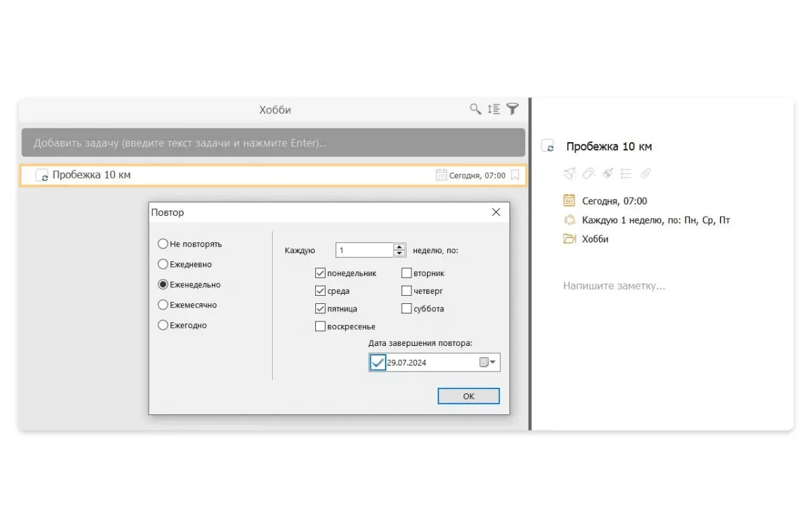
Task: Check the воскресенье checkbox
Action: [x=320, y=326]
